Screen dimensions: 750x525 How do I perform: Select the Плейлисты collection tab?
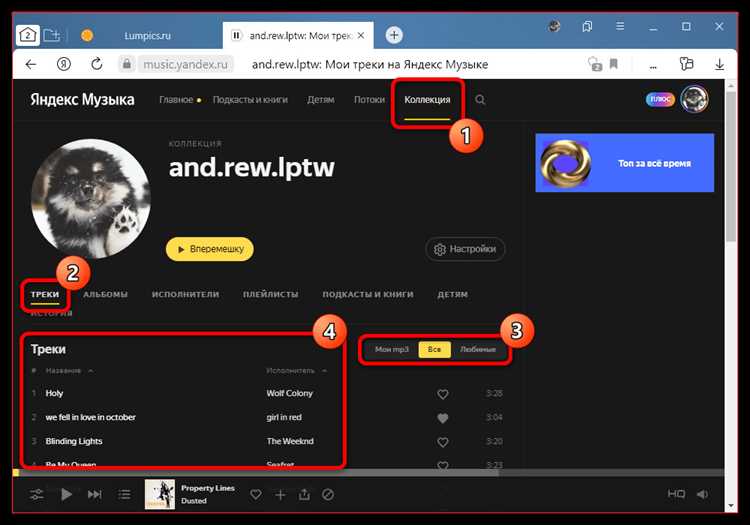(x=270, y=294)
